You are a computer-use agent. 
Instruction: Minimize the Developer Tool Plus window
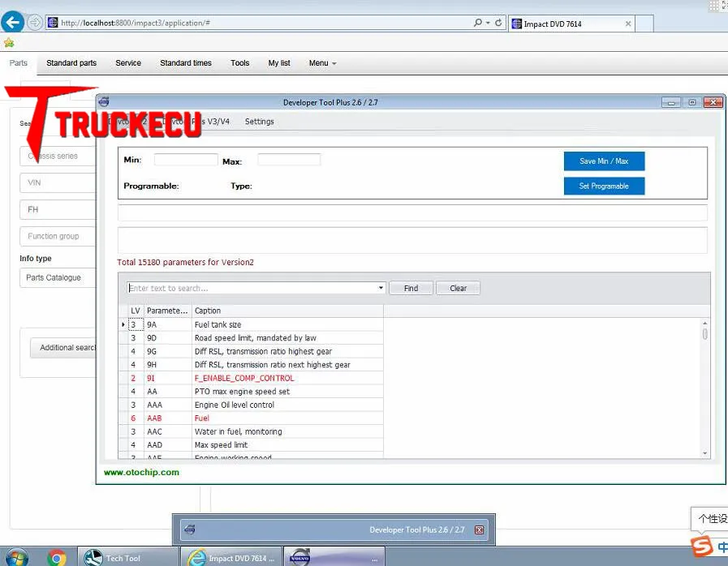coord(671,102)
